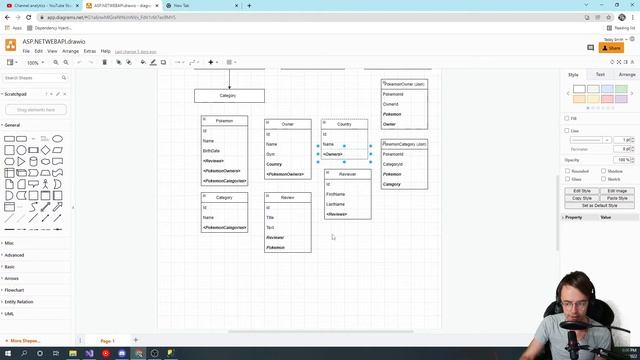Image resolution: width=640 pixels, height=360 pixels.
Task: Open the comments speech bubble icon
Action: coord(590,48)
